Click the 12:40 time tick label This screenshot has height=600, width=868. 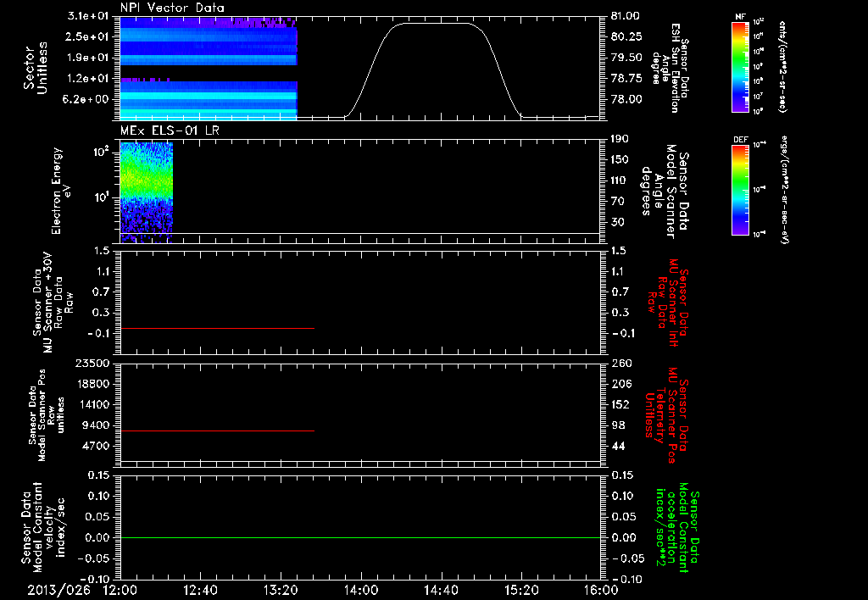[x=200, y=590]
